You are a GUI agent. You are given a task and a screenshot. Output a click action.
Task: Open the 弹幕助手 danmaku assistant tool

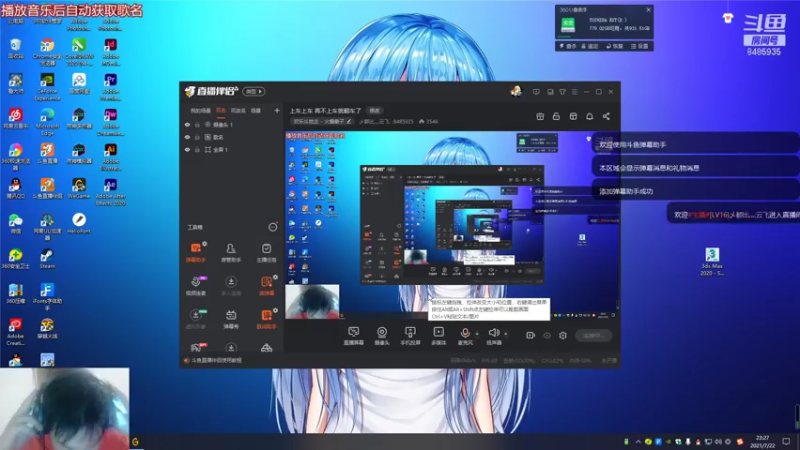pyautogui.click(x=195, y=253)
